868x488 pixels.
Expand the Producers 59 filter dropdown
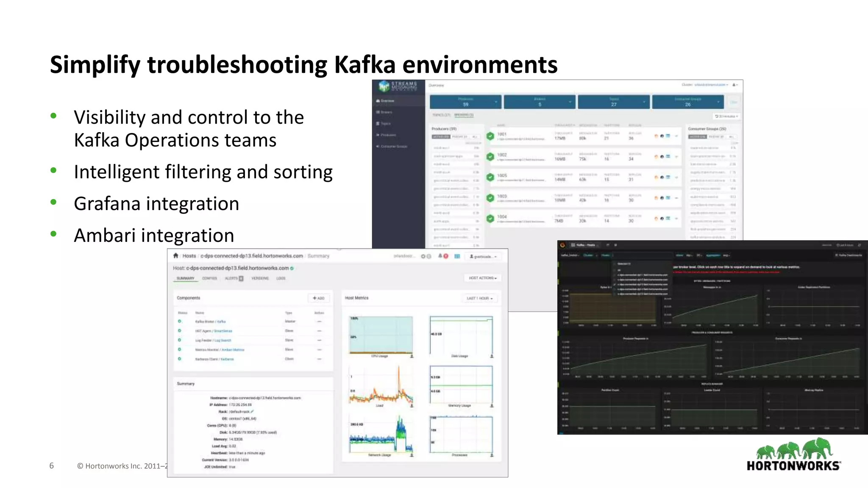click(x=466, y=102)
